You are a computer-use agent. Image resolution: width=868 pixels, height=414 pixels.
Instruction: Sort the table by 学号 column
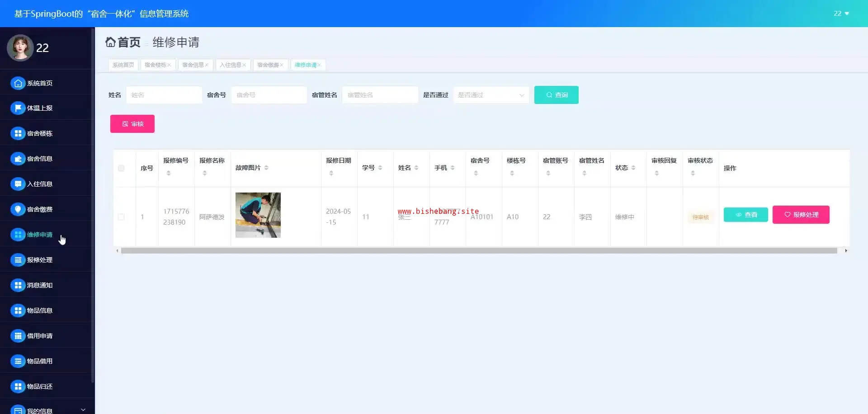coord(380,168)
